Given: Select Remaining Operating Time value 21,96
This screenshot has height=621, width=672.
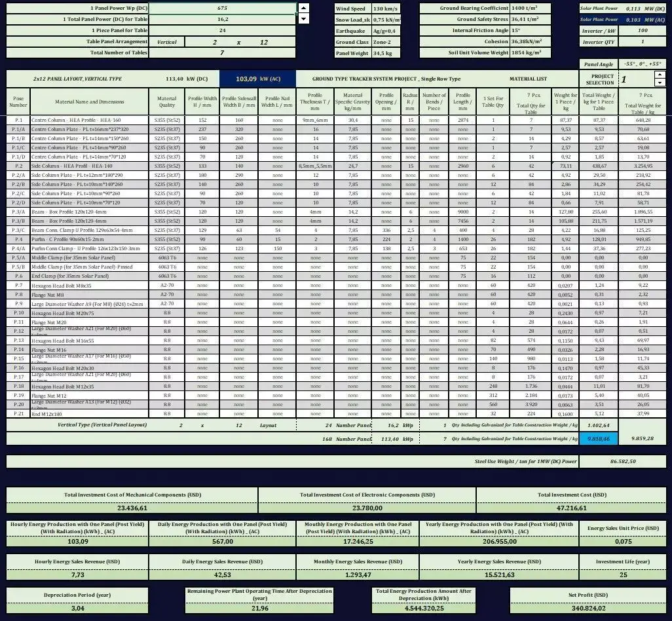Looking at the screenshot, I should click(x=260, y=608).
